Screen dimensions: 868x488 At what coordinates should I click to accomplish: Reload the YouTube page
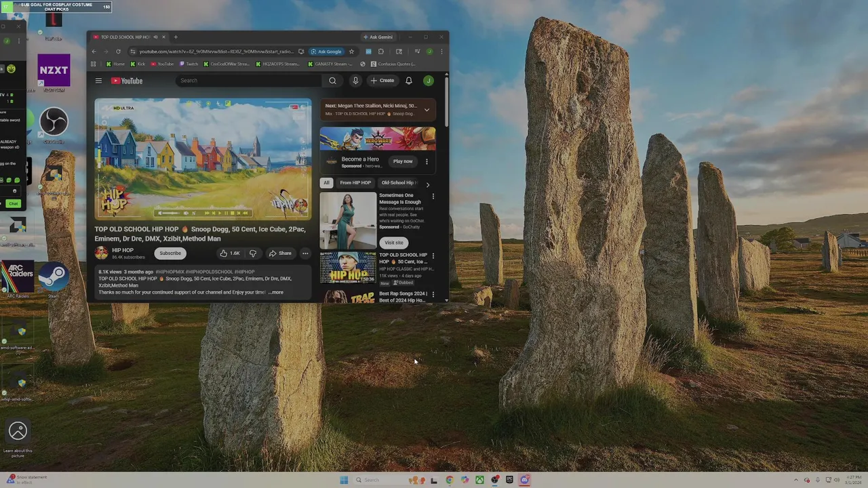coord(118,52)
